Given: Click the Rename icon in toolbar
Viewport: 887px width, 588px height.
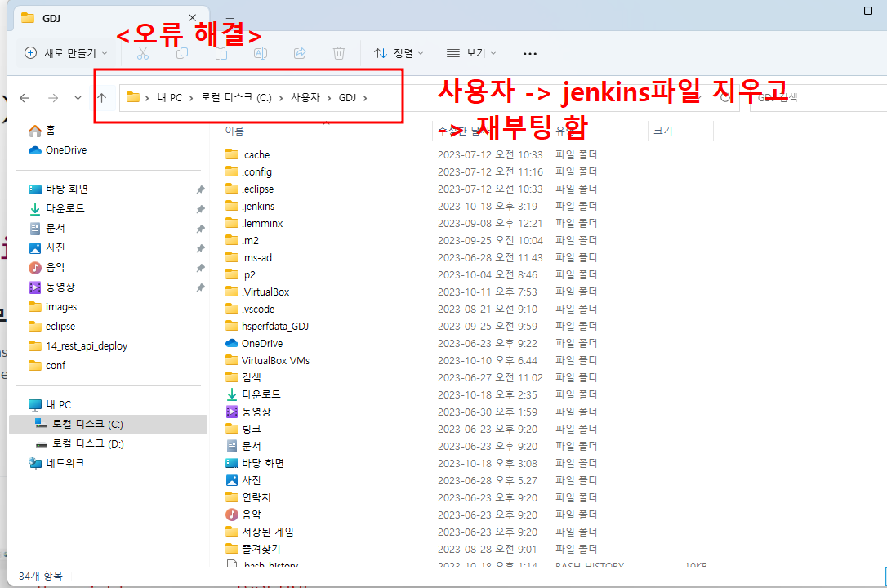Looking at the screenshot, I should pos(261,53).
